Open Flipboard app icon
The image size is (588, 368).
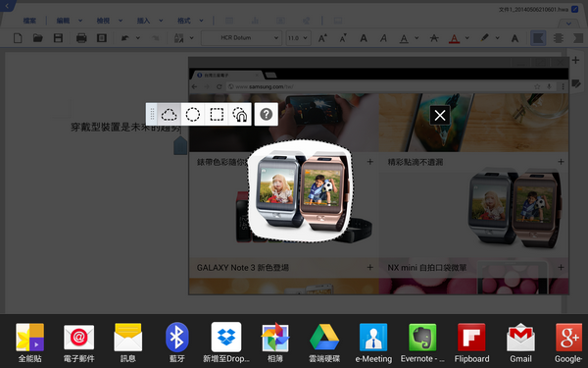point(471,338)
